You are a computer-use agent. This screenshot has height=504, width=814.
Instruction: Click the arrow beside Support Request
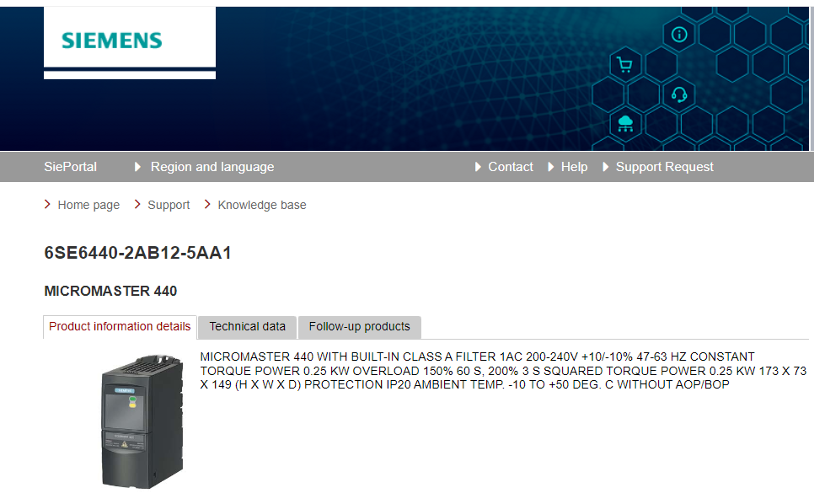coord(605,167)
